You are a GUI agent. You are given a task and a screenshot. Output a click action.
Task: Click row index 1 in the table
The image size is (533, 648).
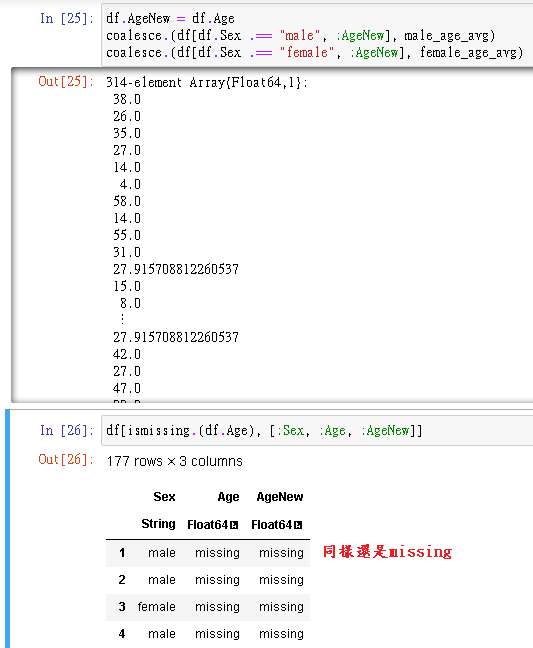click(122, 553)
